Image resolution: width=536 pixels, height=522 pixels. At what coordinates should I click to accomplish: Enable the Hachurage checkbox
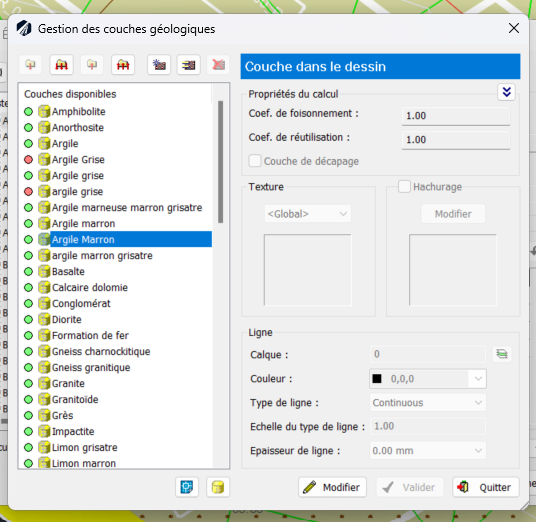[x=404, y=187]
